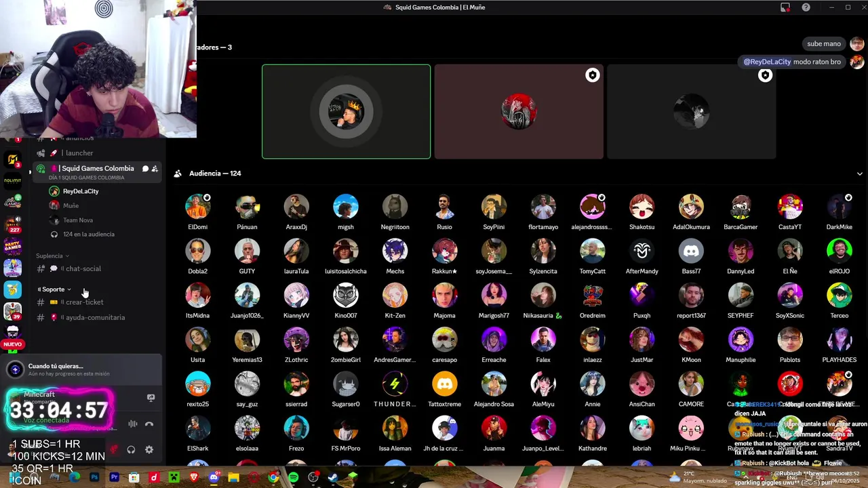Viewport: 868px width, 488px height.
Task: Open Google Chrome from the taskbar
Action: (273, 478)
